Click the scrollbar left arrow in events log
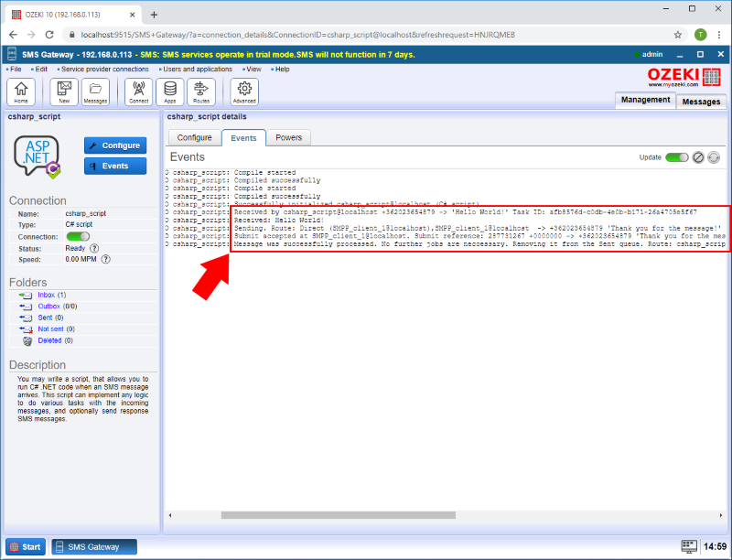Image resolution: width=732 pixels, height=560 pixels. click(x=170, y=515)
